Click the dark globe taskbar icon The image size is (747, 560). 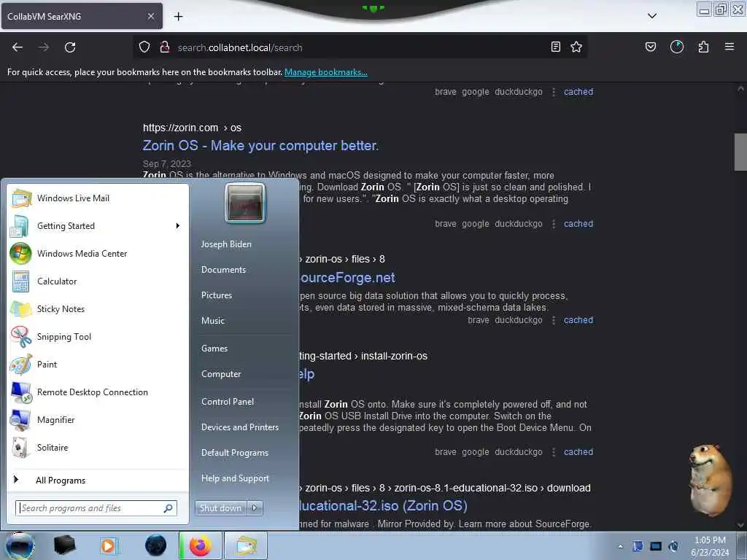(x=155, y=545)
